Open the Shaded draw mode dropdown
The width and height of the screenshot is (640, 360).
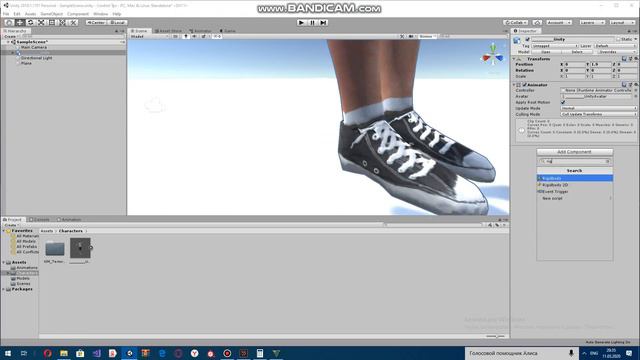coord(149,36)
